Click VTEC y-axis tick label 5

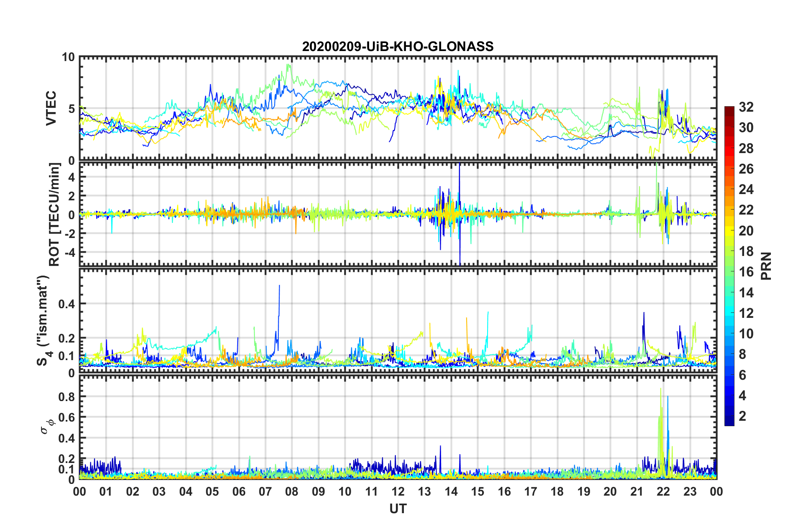72,109
